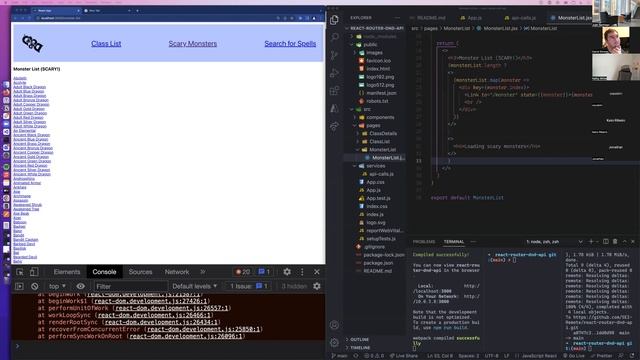The image size is (640, 360).
Task: Open the Default levels dropdown
Action: pos(194,286)
